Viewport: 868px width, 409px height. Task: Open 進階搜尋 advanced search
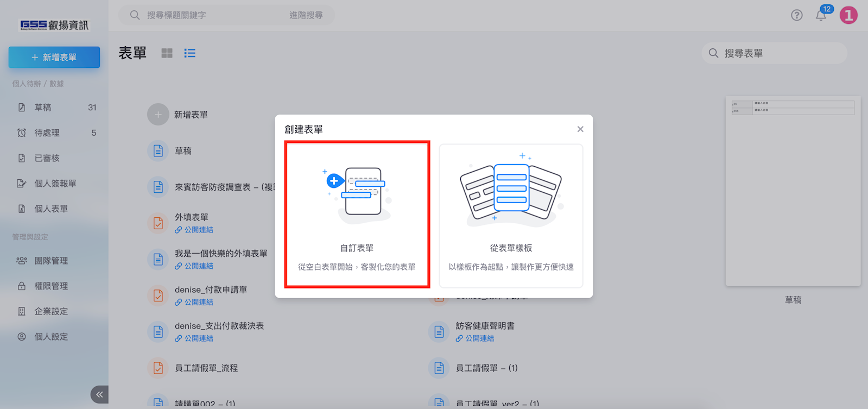(306, 15)
